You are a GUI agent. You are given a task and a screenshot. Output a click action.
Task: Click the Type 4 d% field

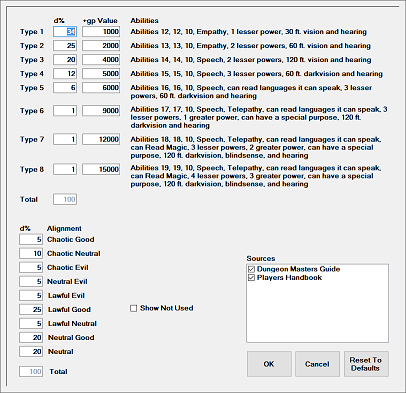coord(65,74)
